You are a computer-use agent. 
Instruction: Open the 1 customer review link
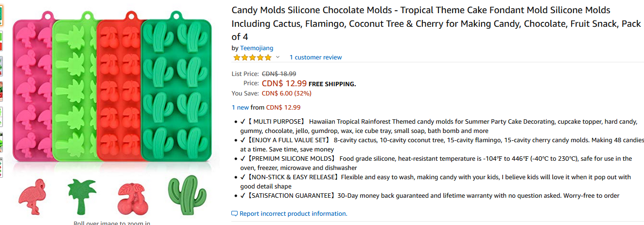[315, 57]
